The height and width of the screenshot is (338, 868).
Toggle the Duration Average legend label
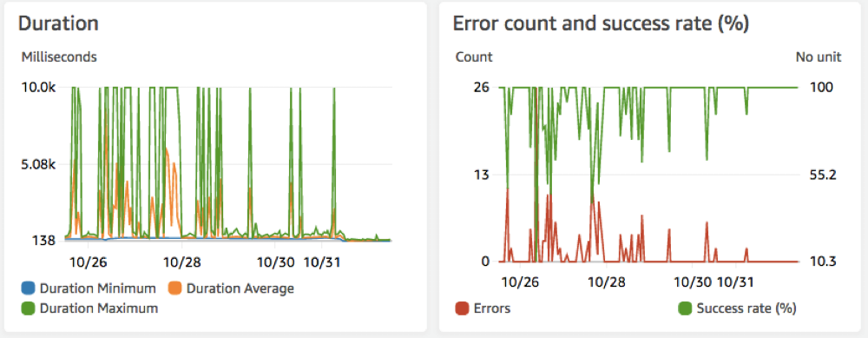pyautogui.click(x=240, y=288)
